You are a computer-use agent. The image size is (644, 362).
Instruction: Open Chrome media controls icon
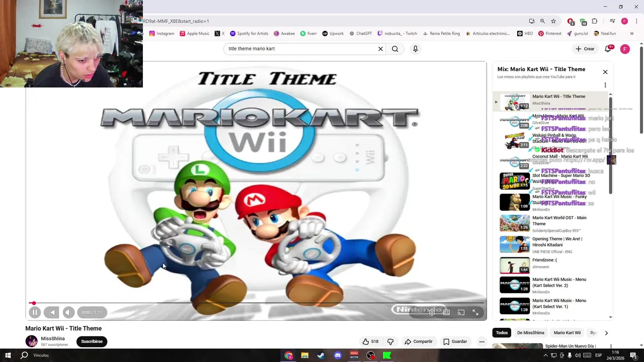point(612,21)
